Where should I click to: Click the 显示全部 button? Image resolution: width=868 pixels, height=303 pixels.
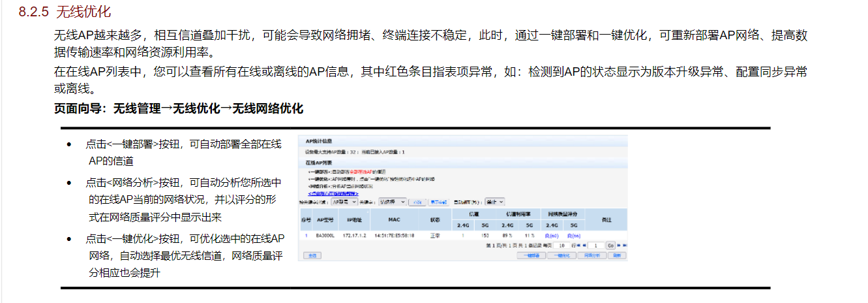(439, 202)
